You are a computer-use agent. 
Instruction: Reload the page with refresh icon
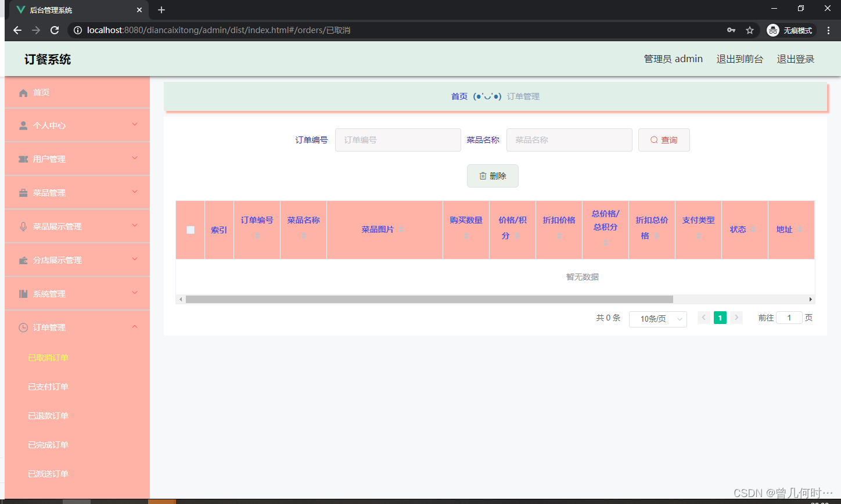(x=55, y=30)
